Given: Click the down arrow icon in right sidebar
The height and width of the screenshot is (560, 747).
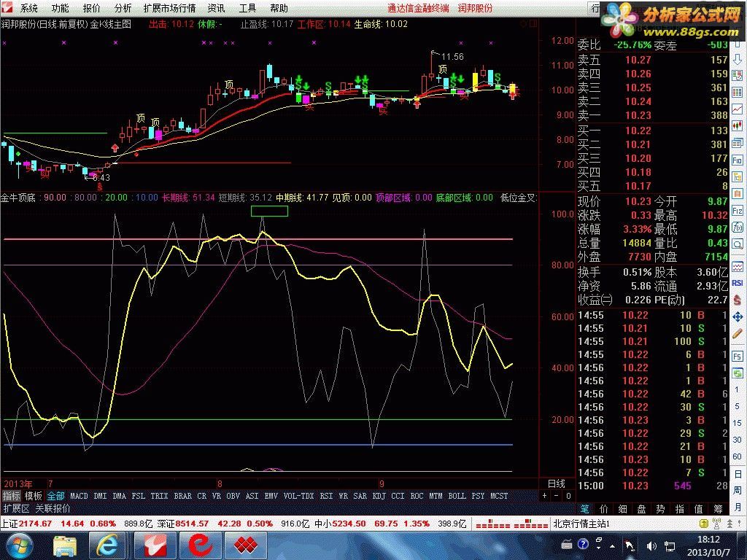Looking at the screenshot, I should (738, 60).
